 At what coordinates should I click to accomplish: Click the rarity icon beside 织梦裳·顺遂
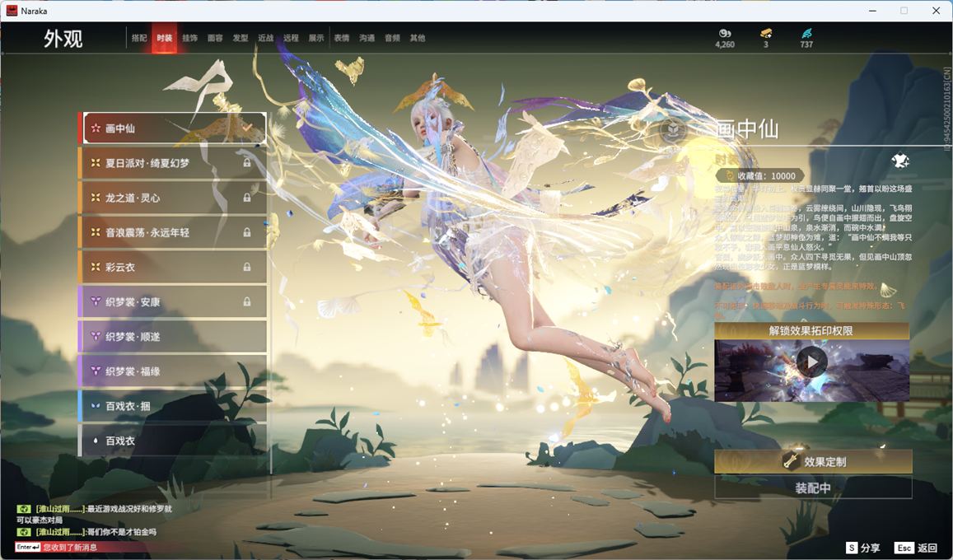point(96,337)
